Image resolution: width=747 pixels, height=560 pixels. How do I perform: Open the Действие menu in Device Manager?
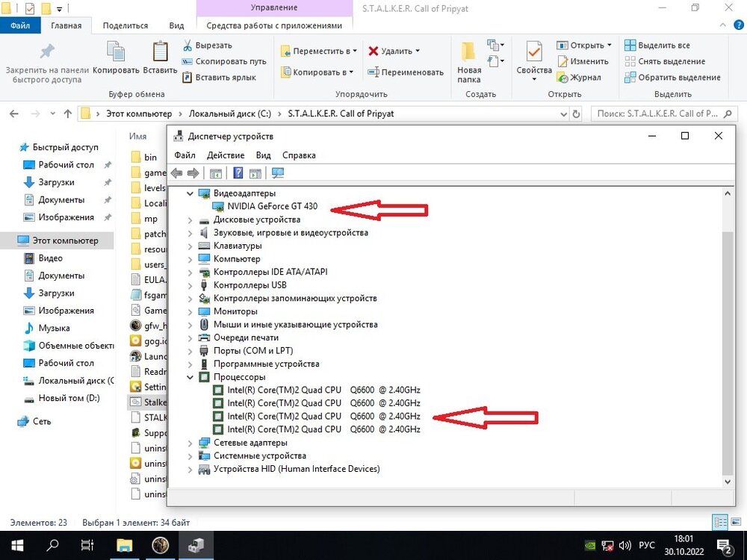point(225,155)
